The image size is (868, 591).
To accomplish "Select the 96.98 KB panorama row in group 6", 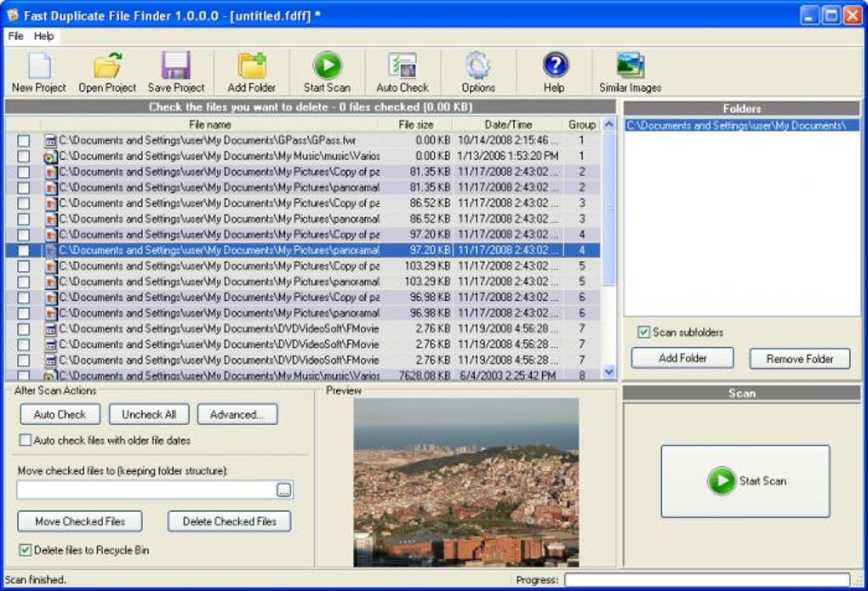I will [303, 313].
